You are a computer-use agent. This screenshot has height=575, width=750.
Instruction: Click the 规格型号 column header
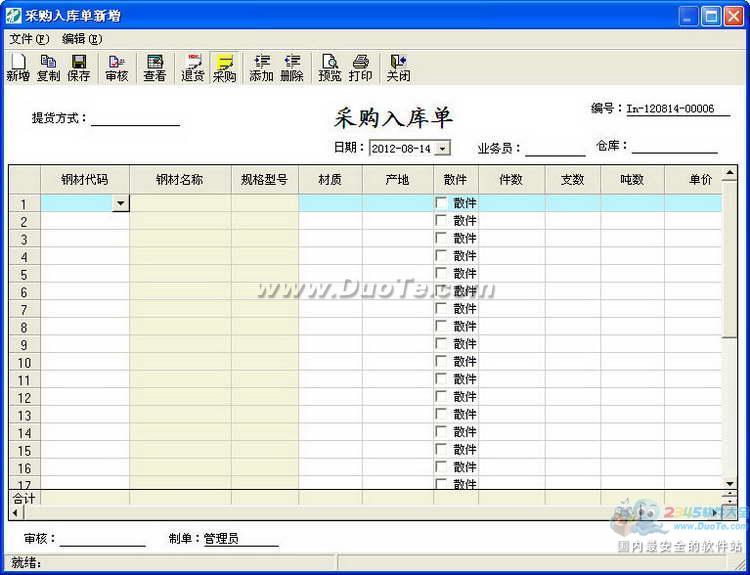point(265,179)
